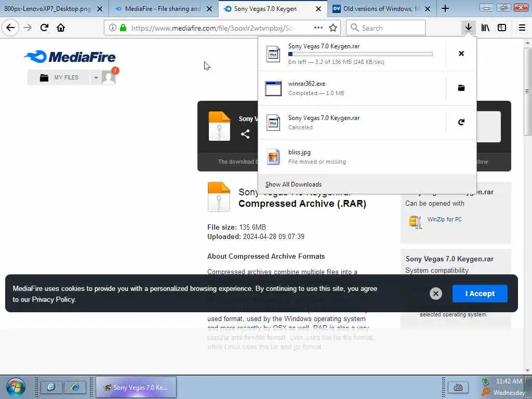
Task: Close the Sony Vegas 7.0 Keygen tab
Action: click(318, 9)
